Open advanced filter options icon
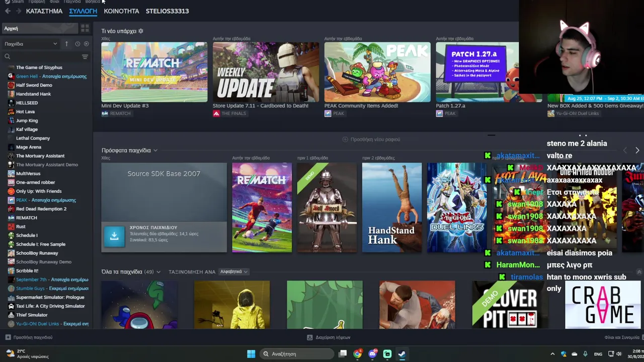This screenshot has width=644, height=362. [x=85, y=57]
